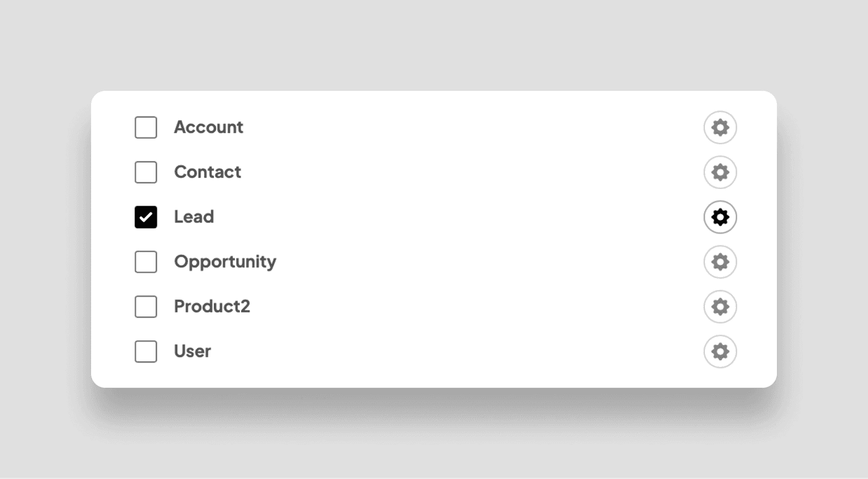868x479 pixels.
Task: Open settings gear for Account
Action: coord(720,128)
